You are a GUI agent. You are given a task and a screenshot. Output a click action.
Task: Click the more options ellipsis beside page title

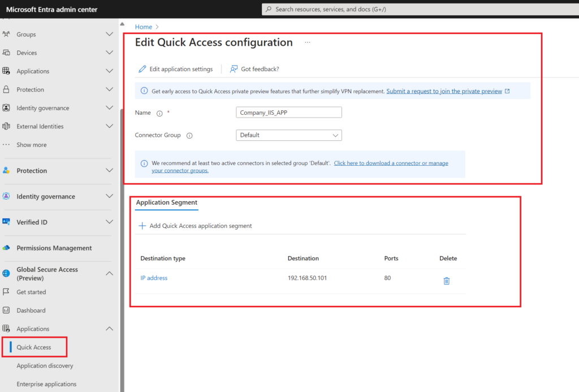click(x=308, y=42)
